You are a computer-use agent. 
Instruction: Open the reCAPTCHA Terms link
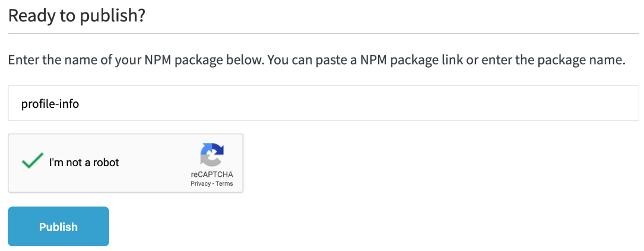click(224, 184)
